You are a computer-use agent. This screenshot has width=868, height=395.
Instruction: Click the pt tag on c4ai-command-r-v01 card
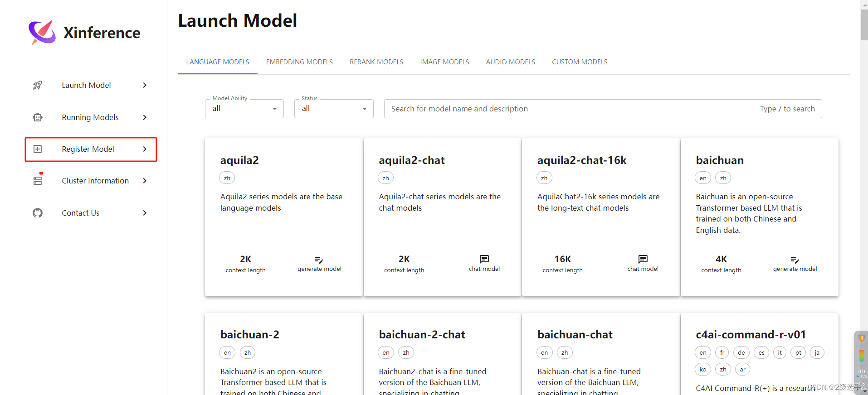click(798, 352)
